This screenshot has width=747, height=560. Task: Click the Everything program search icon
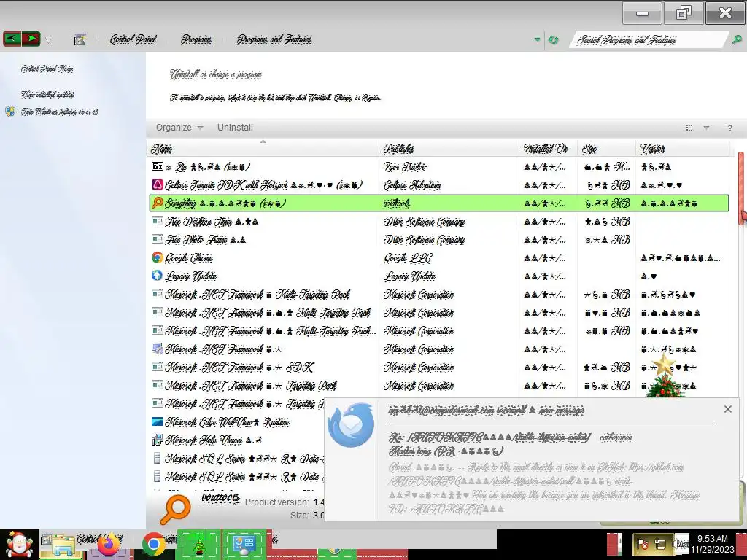pyautogui.click(x=158, y=203)
